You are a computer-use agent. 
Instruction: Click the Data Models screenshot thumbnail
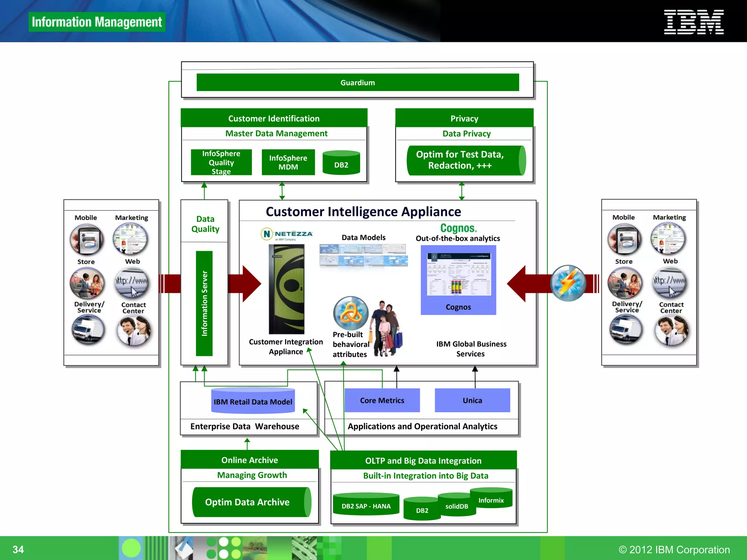click(x=363, y=255)
